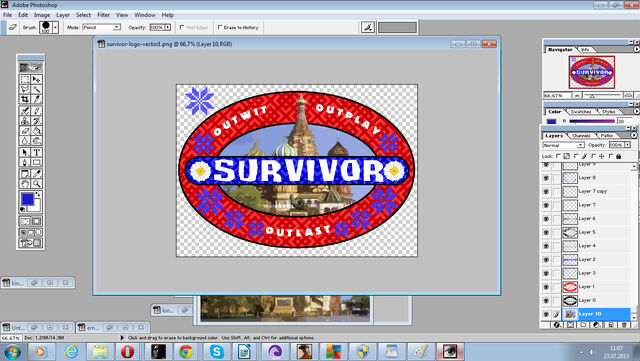Viewport: 640px width, 361px height.
Task: Open the Filter menu
Action: coord(103,15)
